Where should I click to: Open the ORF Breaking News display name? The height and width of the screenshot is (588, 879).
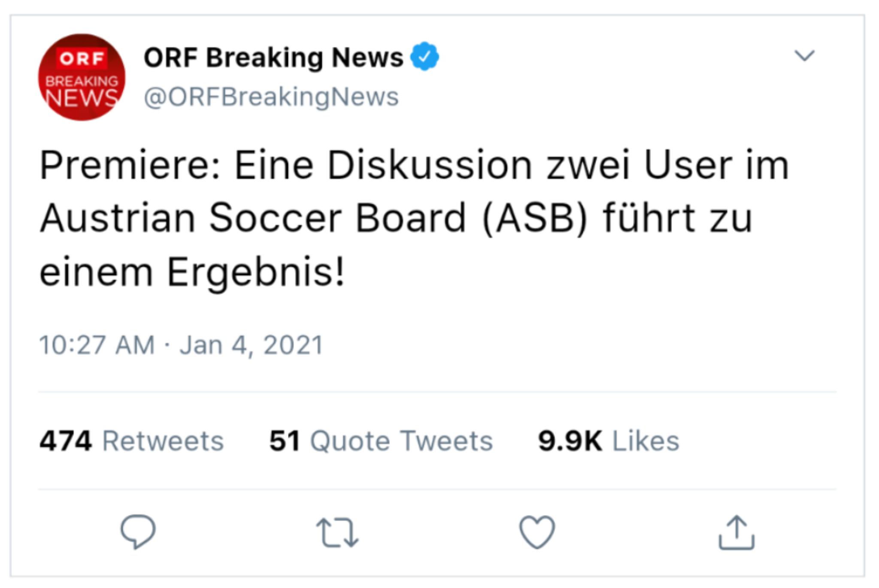273,57
